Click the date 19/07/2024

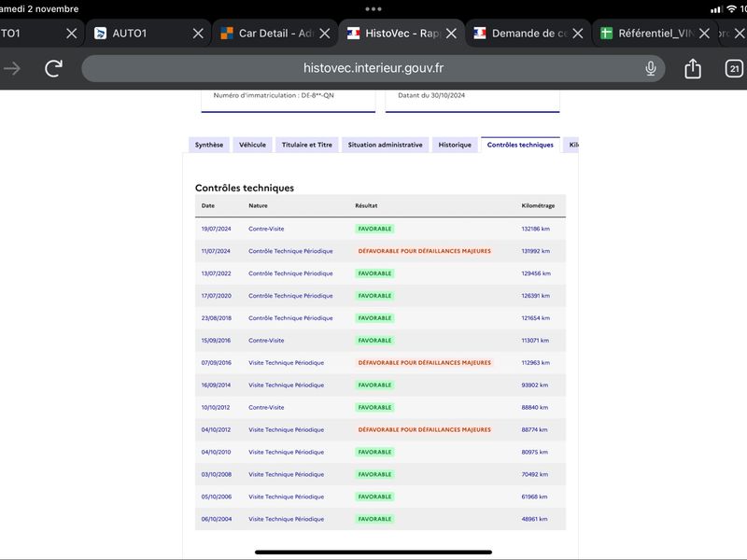(217, 229)
